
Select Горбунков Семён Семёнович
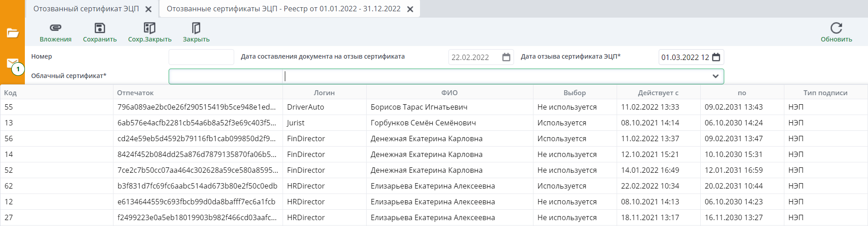423,123
